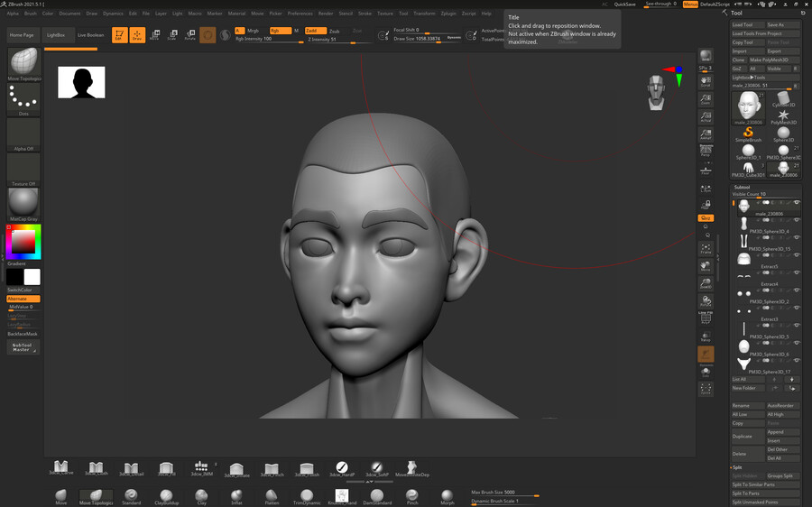Click the Frame mesh icon
This screenshot has height=507, width=812.
pyautogui.click(x=706, y=249)
